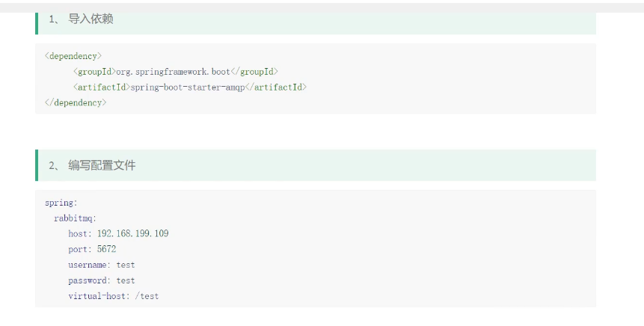
Task: Click the "spring:" line in YAML
Action: (x=61, y=202)
